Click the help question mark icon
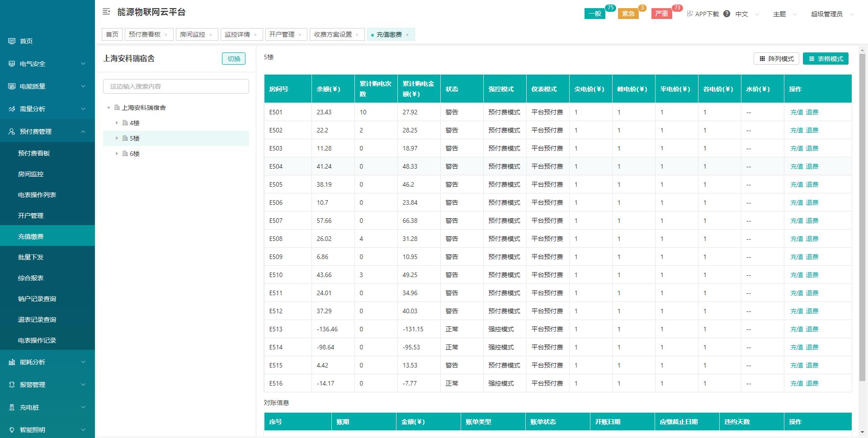 coord(726,14)
